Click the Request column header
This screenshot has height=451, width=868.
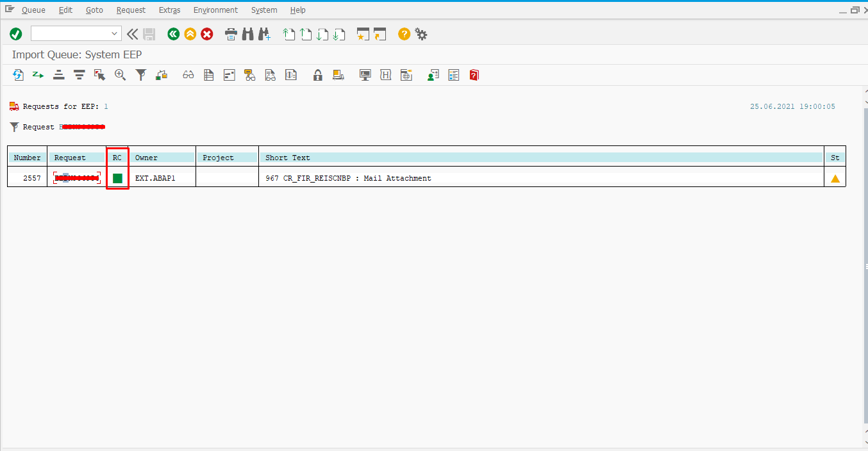click(x=77, y=158)
